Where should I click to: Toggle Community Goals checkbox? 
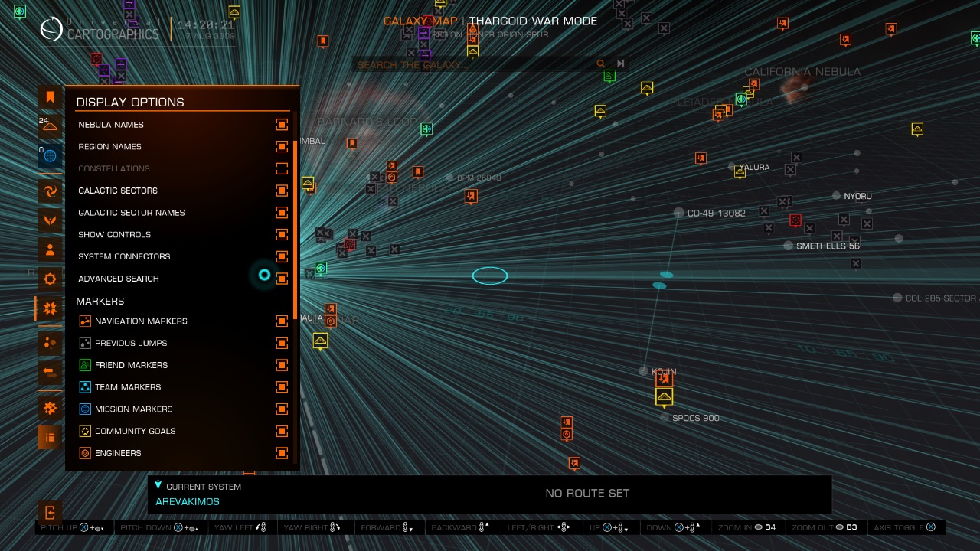tap(282, 431)
